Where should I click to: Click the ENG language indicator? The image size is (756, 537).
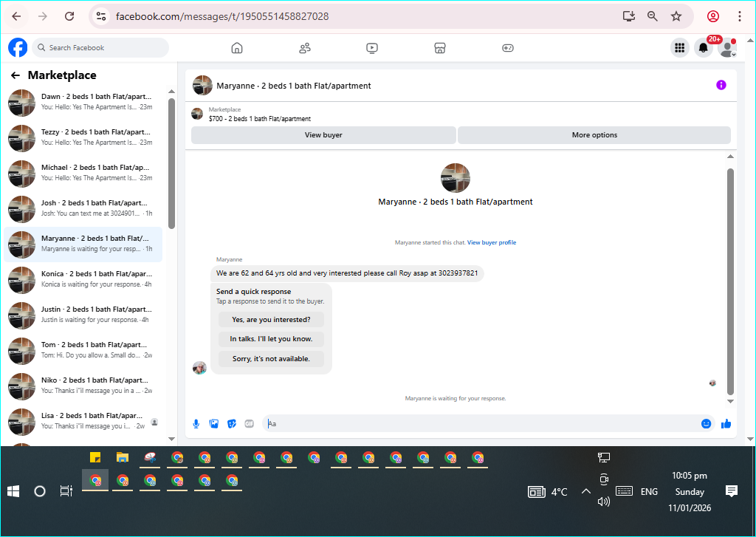(x=649, y=492)
